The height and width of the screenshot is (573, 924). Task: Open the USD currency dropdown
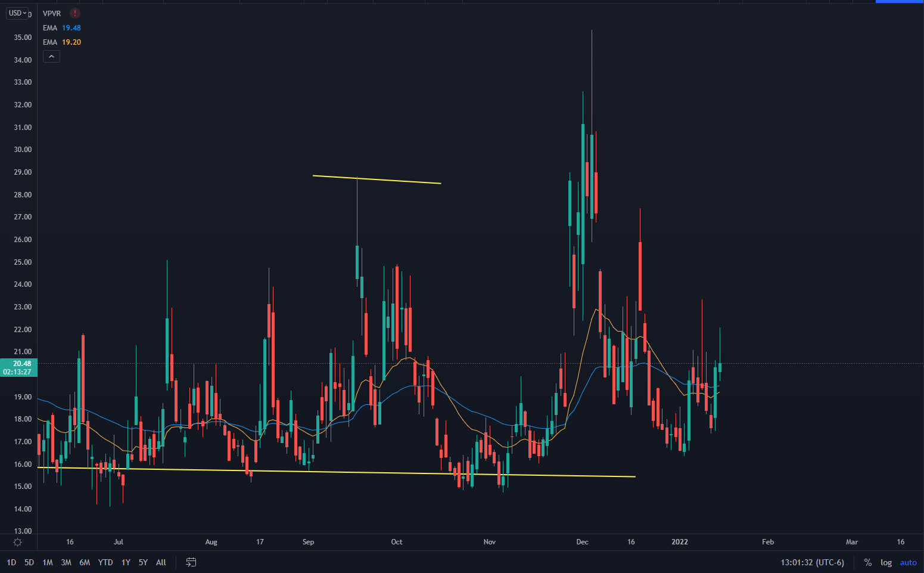click(x=17, y=13)
